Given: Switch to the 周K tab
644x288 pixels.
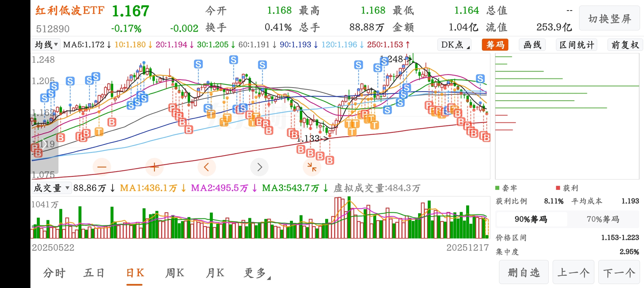Looking at the screenshot, I should (x=174, y=273).
